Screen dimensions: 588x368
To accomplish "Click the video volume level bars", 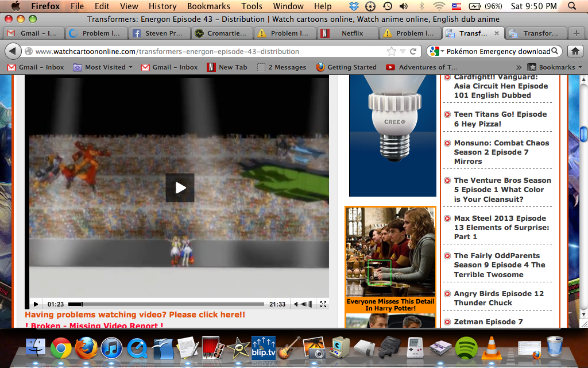I will click(x=303, y=304).
